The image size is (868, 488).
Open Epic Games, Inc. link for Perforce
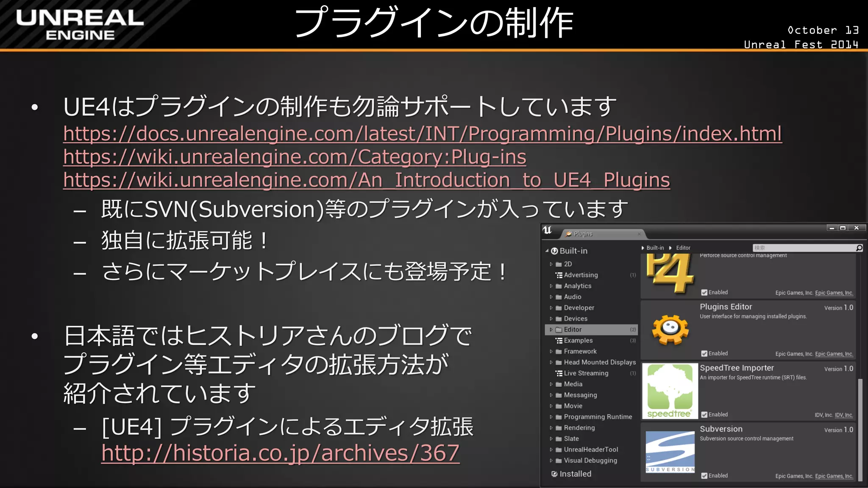click(x=834, y=293)
